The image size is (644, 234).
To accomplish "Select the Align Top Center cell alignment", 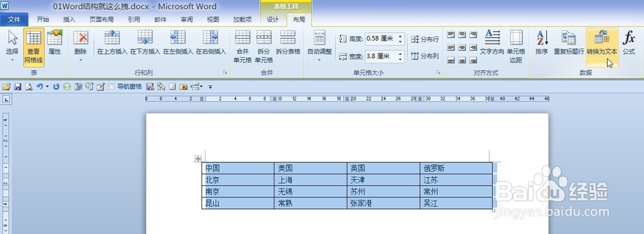I will click(x=462, y=35).
